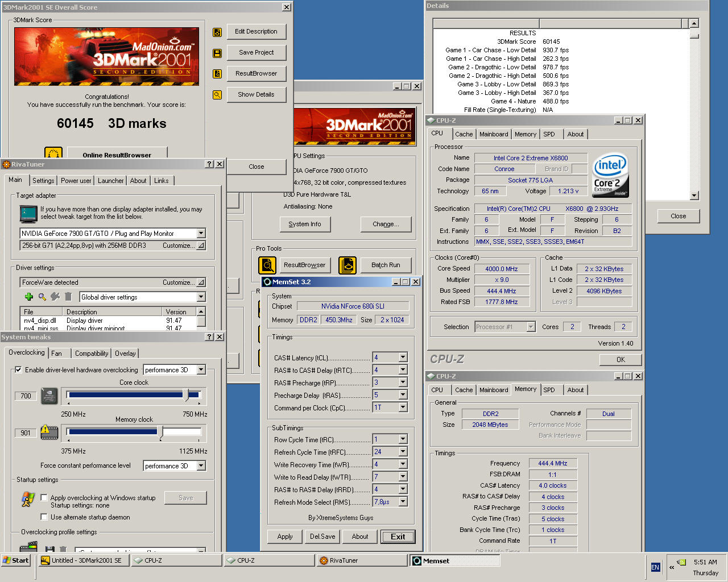Click the RivaTuner taskbar item
Image resolution: width=728 pixels, height=582 pixels.
[361, 560]
